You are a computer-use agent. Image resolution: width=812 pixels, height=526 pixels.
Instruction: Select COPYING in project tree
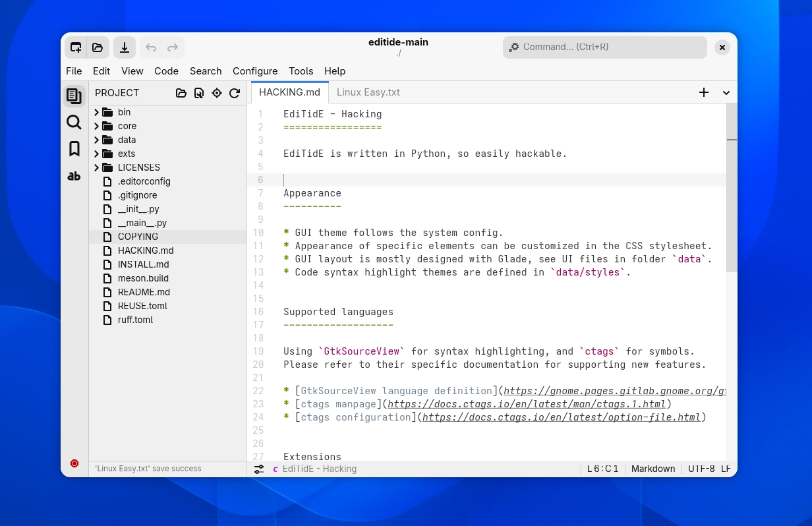[138, 237]
